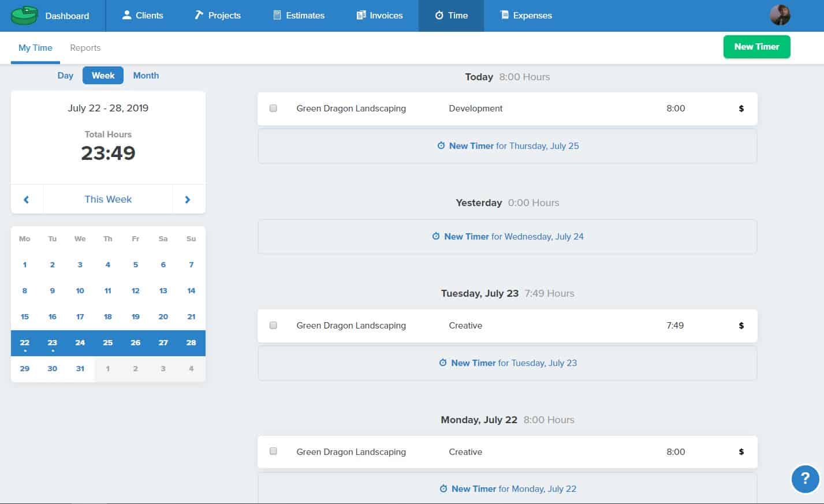
Task: Start New Timer for Wednesday, July 24
Action: click(x=507, y=237)
